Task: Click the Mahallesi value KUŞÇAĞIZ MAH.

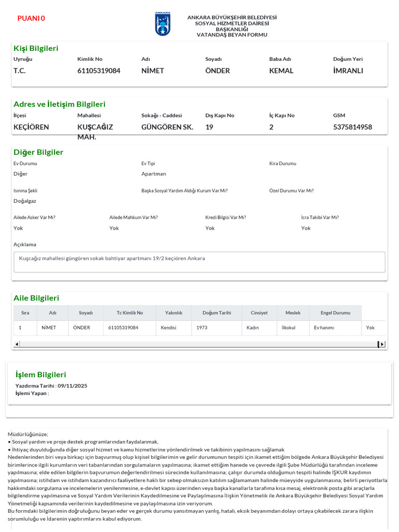Action: pyautogui.click(x=95, y=132)
